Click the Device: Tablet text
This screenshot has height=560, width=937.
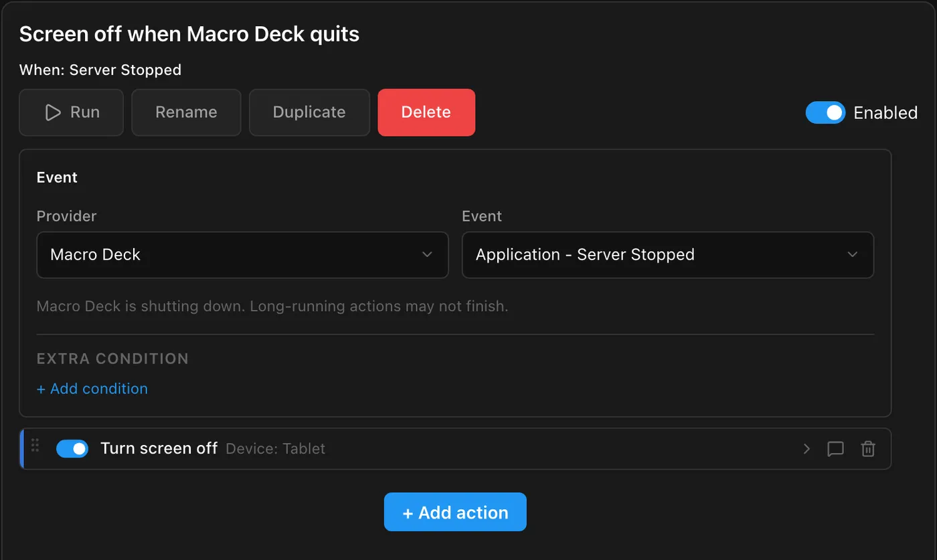pyautogui.click(x=276, y=449)
